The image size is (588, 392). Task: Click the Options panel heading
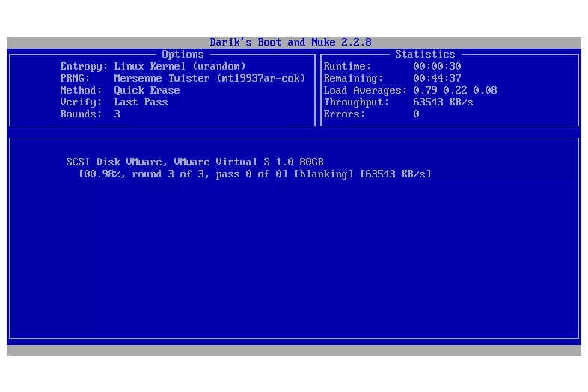point(183,54)
